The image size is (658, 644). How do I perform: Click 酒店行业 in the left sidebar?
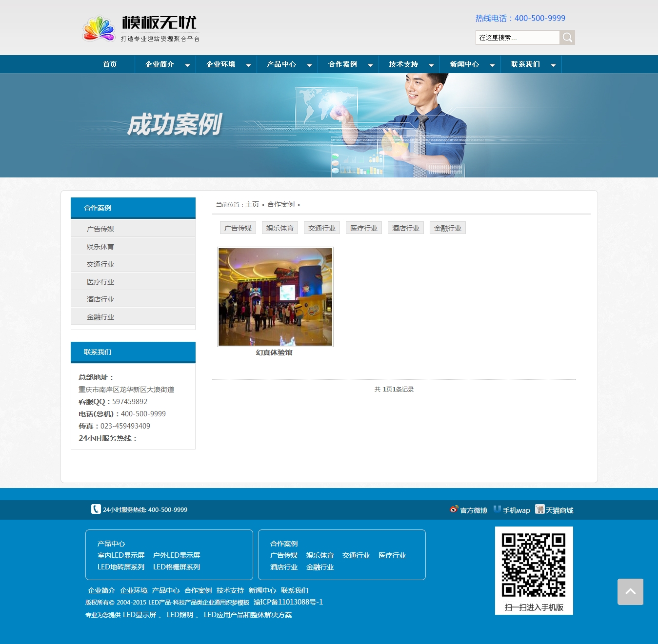(x=100, y=299)
